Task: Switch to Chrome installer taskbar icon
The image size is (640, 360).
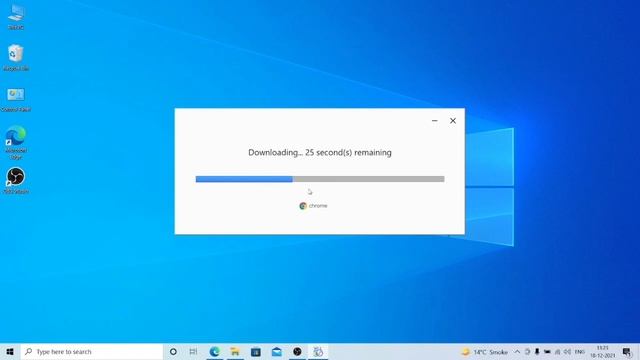Action: pos(318,351)
